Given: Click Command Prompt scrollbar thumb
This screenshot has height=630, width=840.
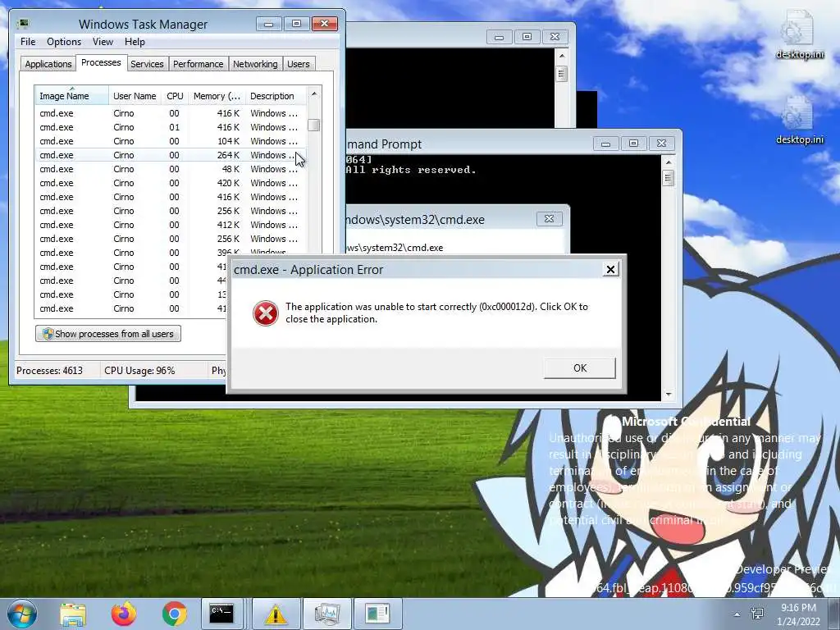Looking at the screenshot, I should [668, 178].
